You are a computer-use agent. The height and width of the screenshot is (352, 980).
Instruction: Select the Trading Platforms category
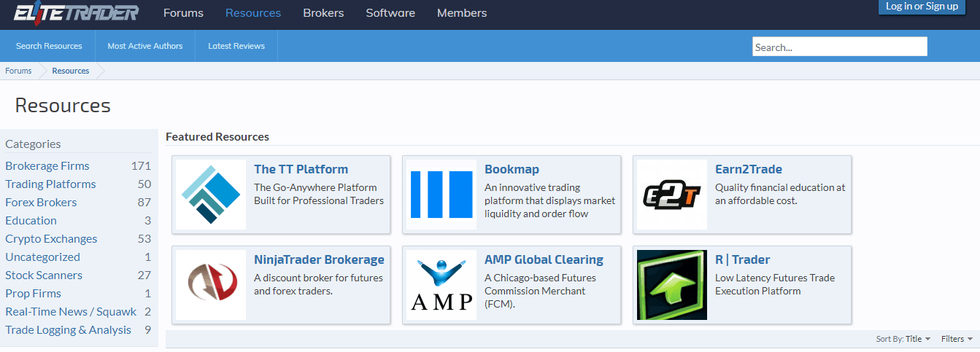click(x=50, y=184)
